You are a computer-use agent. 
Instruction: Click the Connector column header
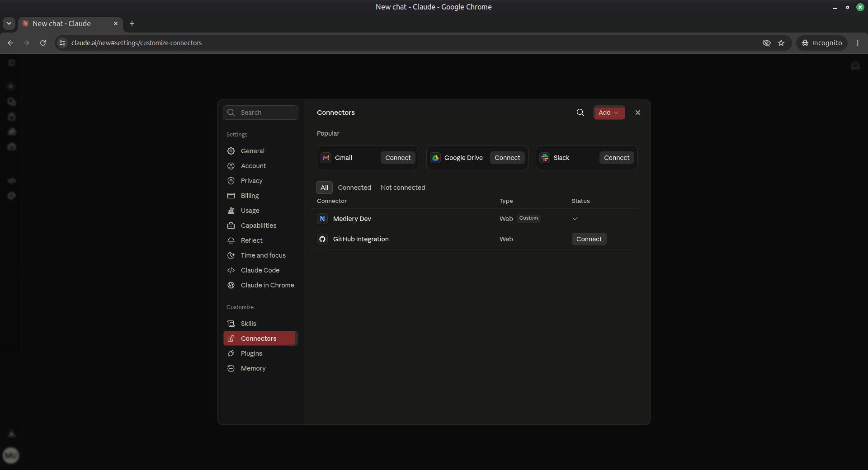[331, 201]
